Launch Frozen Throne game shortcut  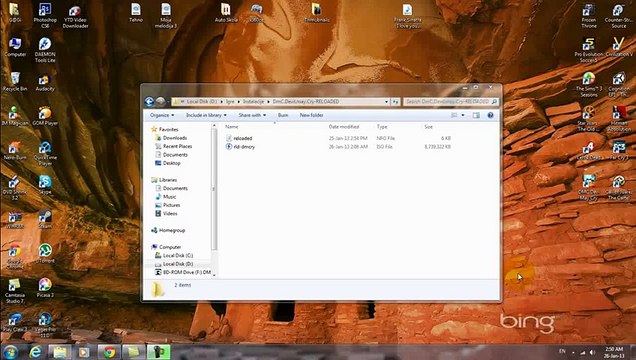pos(589,15)
